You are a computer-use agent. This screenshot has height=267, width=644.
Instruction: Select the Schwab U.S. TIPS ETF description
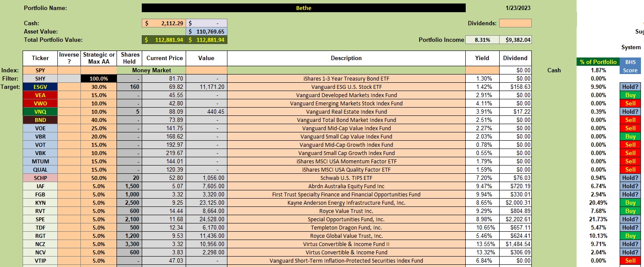(346, 178)
